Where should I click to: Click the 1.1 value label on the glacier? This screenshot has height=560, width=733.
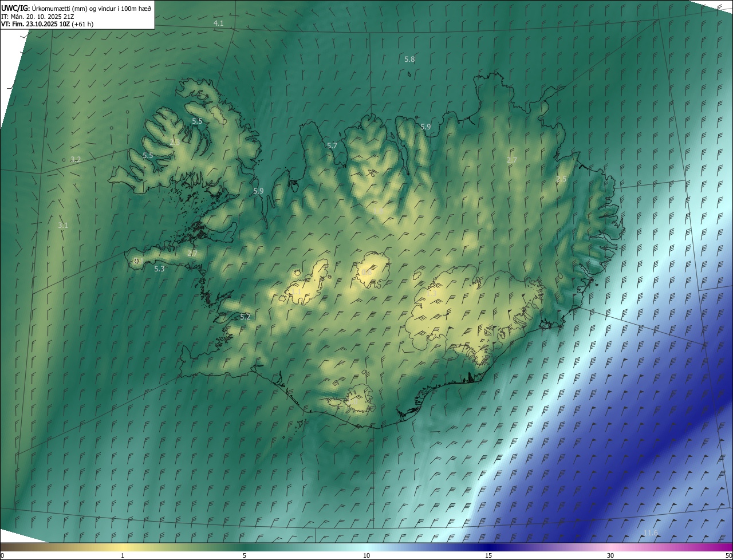295,292
